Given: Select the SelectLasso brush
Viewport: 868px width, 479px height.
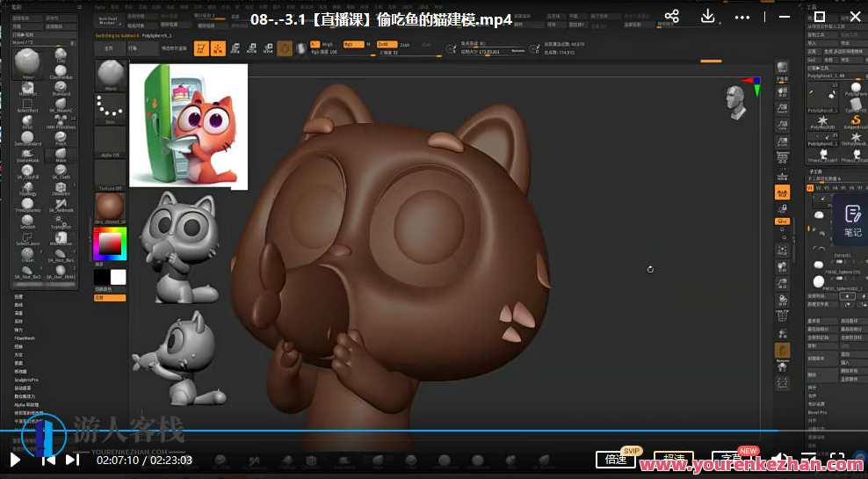Looking at the screenshot, I should coord(27,238).
